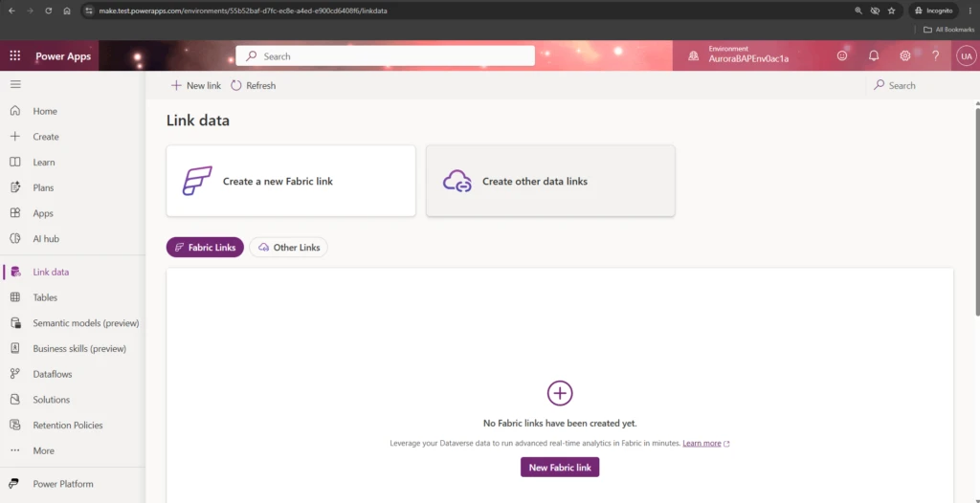Click the Plans icon in sidebar

[15, 187]
